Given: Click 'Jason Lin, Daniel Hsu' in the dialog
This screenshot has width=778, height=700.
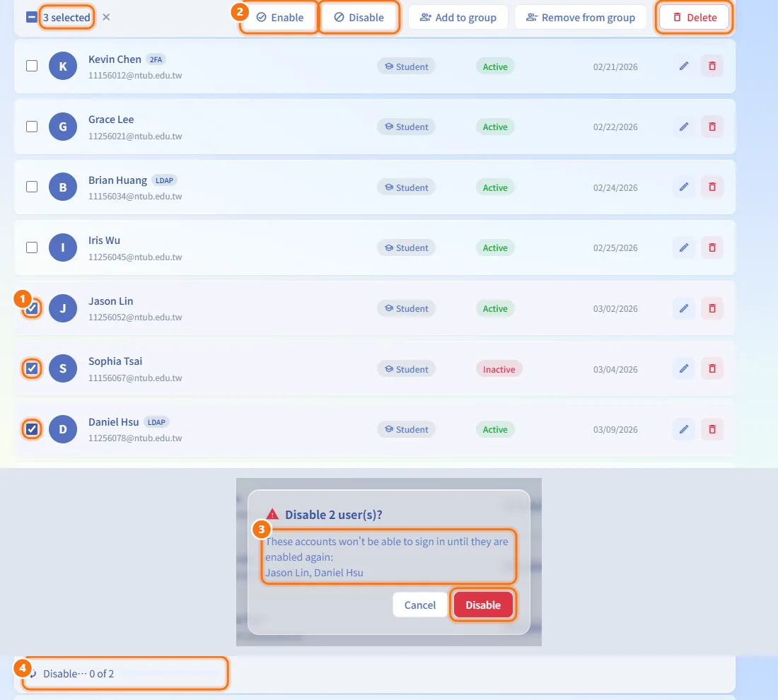Looking at the screenshot, I should click(314, 573).
